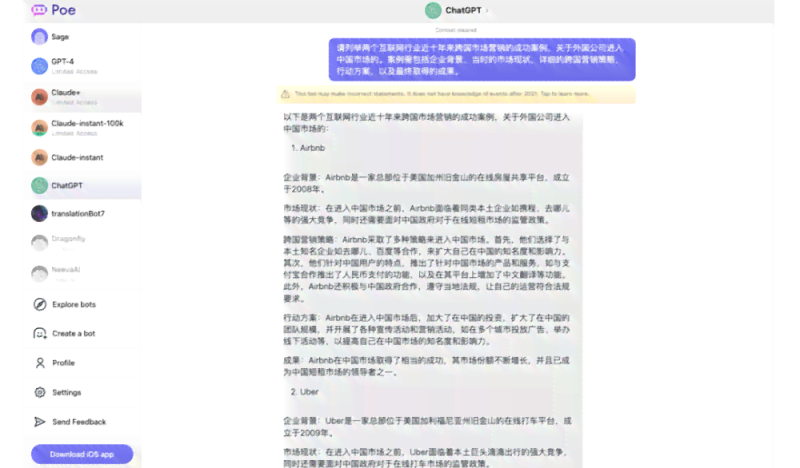The image size is (800, 468).
Task: Expand the ChatGPT header chevron
Action: click(x=487, y=10)
